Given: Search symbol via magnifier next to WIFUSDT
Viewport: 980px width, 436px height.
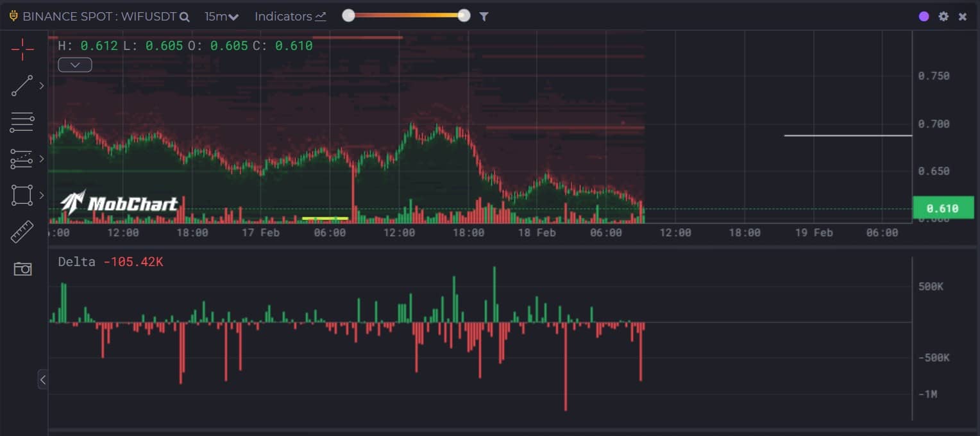Looking at the screenshot, I should pos(185,17).
